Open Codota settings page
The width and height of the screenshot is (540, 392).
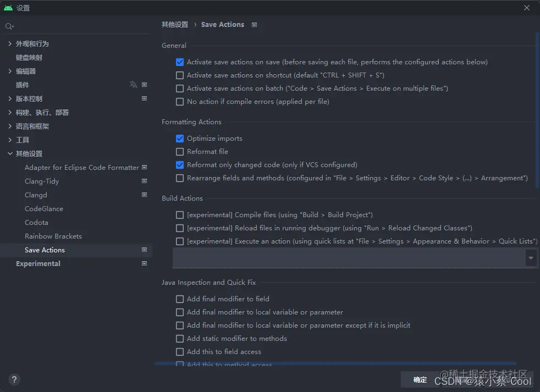(x=36, y=223)
